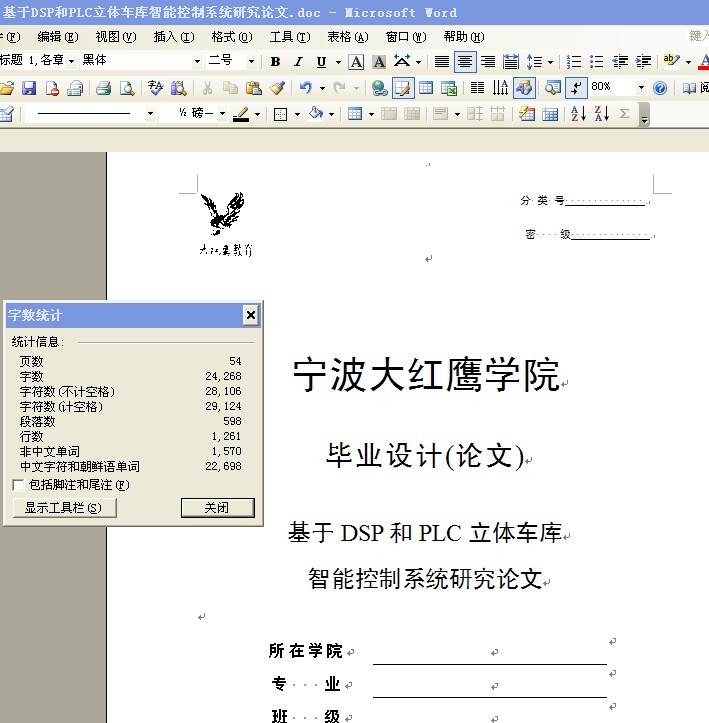Toggle the document map

click(552, 88)
